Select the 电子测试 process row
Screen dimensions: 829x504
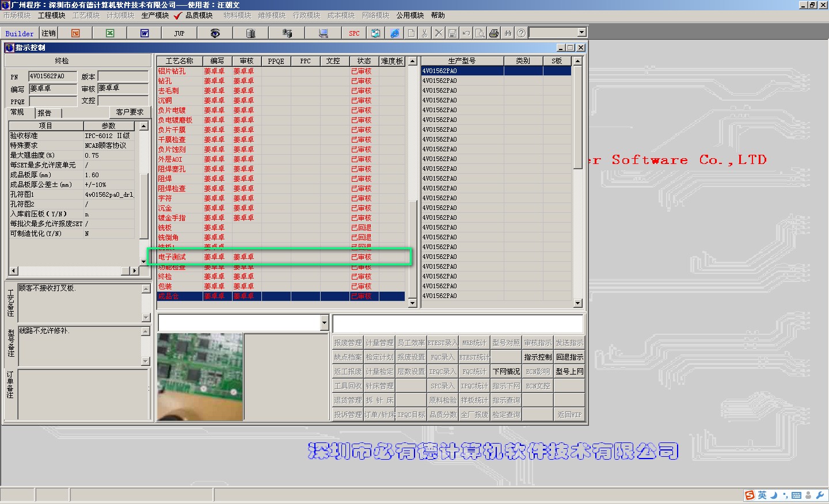tap(281, 257)
